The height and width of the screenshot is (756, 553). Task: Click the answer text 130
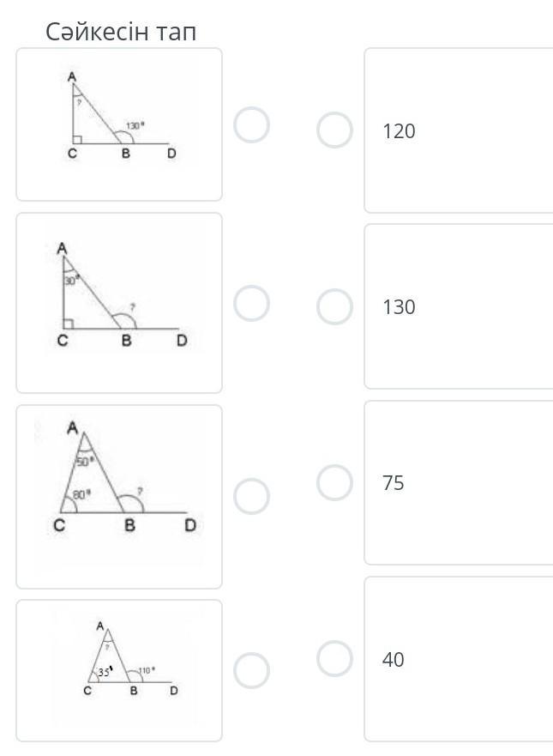click(x=399, y=307)
